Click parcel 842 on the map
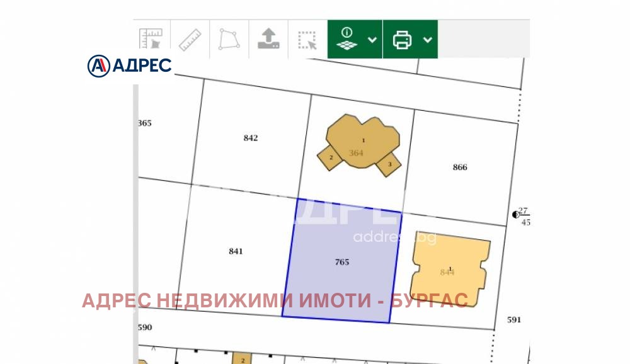 tap(251, 137)
